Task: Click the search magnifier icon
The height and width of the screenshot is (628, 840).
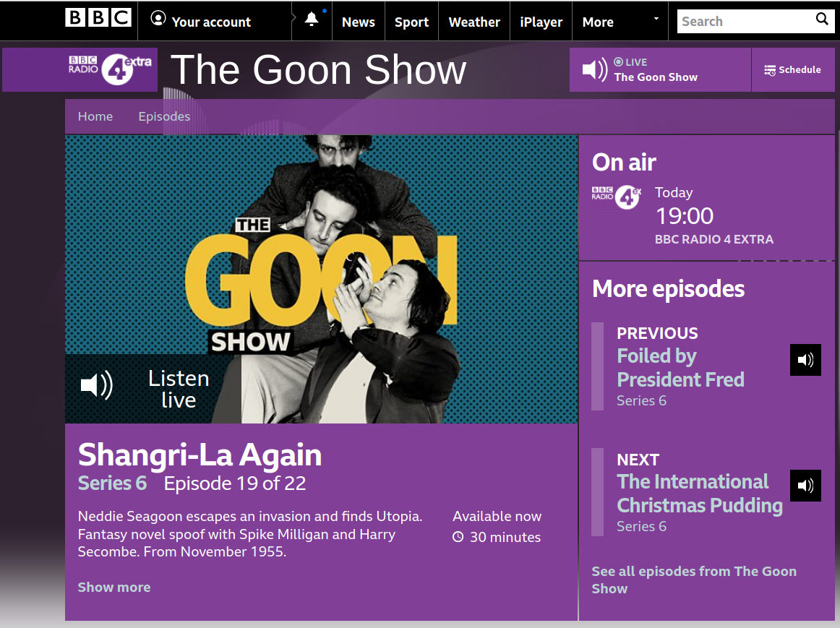Action: coord(822,20)
